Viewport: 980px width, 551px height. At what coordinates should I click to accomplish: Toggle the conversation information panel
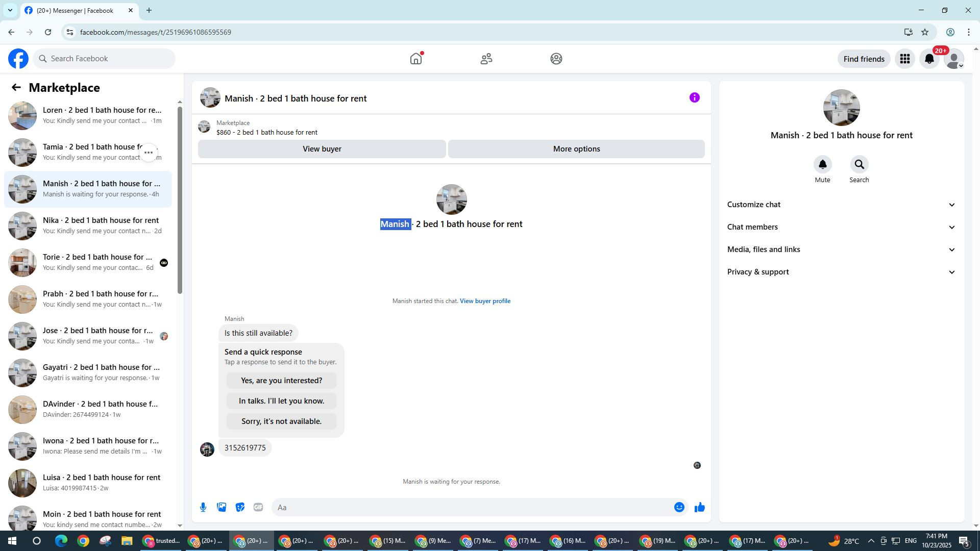[694, 97]
